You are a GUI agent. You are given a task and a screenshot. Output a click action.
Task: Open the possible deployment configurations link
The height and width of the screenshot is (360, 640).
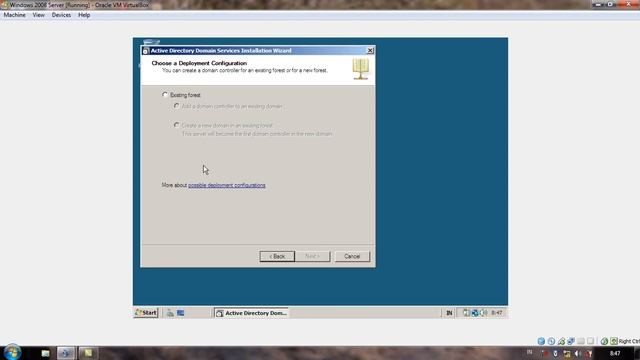(x=227, y=185)
